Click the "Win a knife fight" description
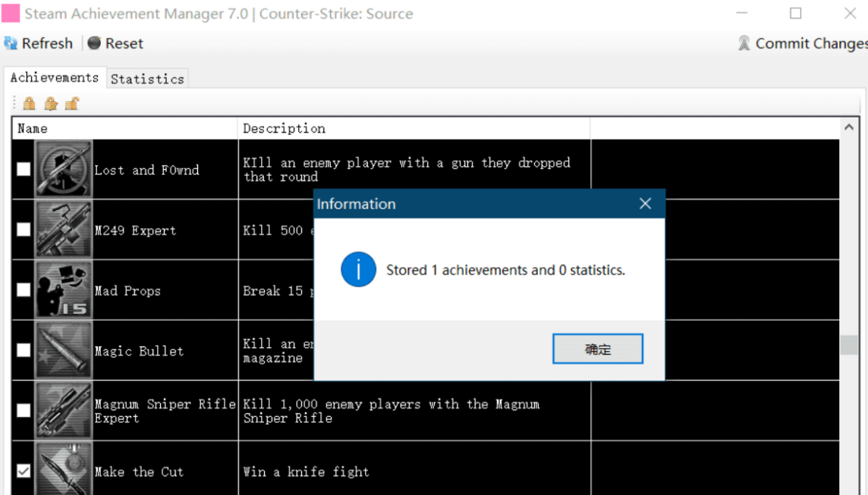This screenshot has height=495, width=868. pyautogui.click(x=306, y=472)
